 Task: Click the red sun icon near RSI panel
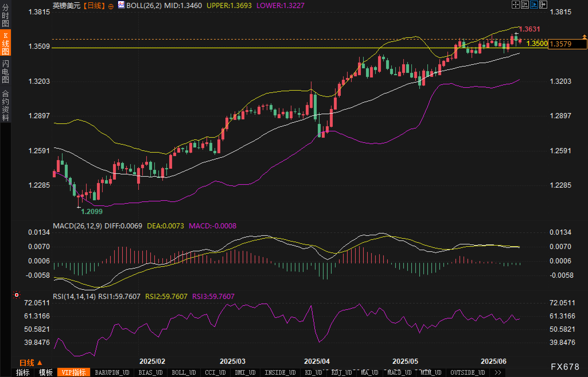coord(17,295)
